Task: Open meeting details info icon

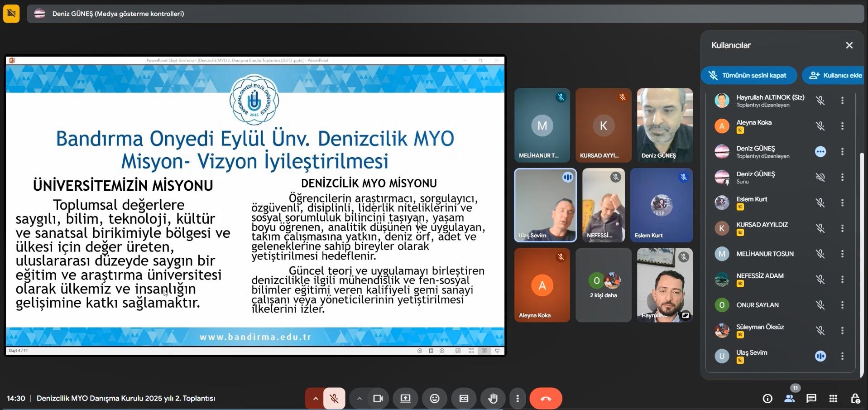Action: 767,398
